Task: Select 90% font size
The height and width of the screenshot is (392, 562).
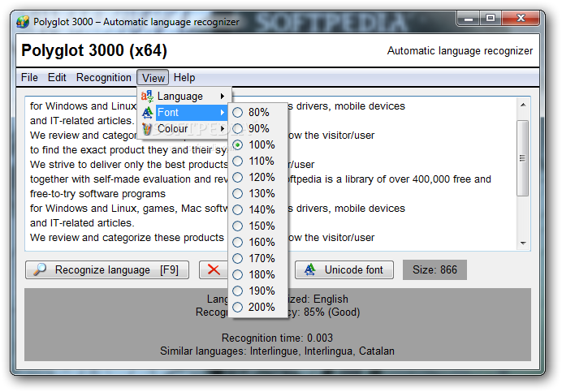Action: tap(258, 128)
